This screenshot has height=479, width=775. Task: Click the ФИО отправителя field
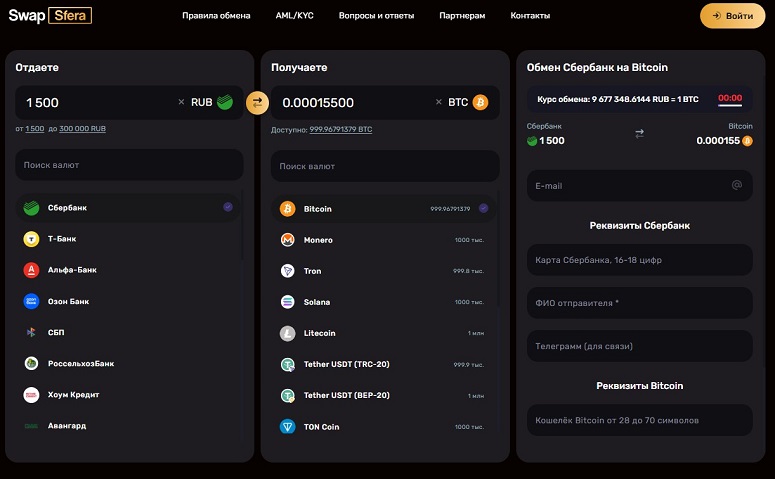pyautogui.click(x=640, y=303)
